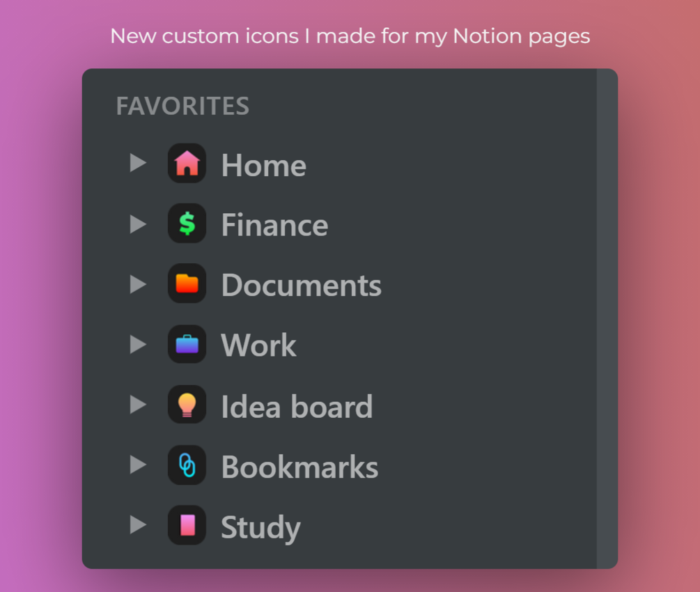The image size is (700, 592).
Task: Click the pink house Home icon
Action: click(187, 164)
